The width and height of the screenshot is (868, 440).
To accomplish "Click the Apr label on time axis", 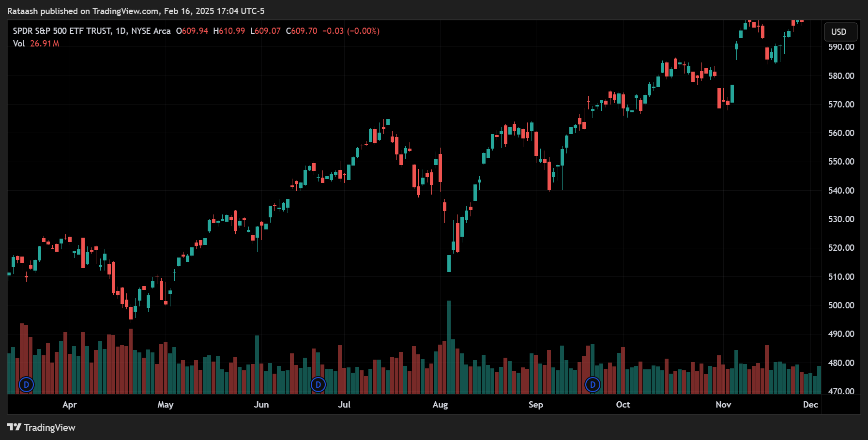I will tap(70, 405).
